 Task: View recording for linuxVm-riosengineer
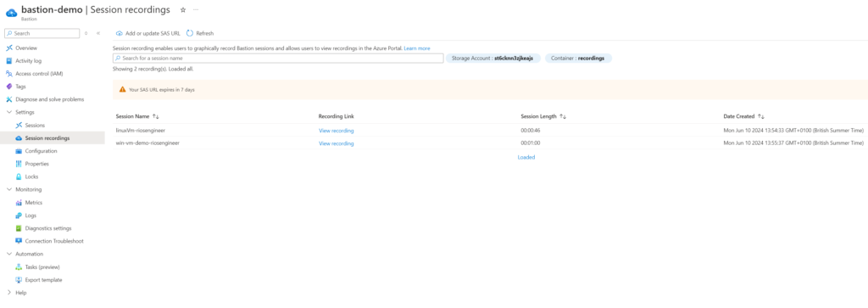click(336, 131)
